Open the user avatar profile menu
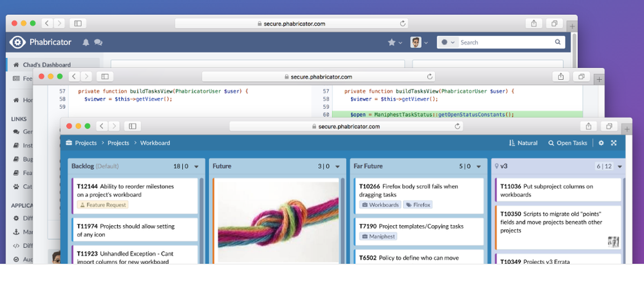The image size is (644, 282). point(419,42)
